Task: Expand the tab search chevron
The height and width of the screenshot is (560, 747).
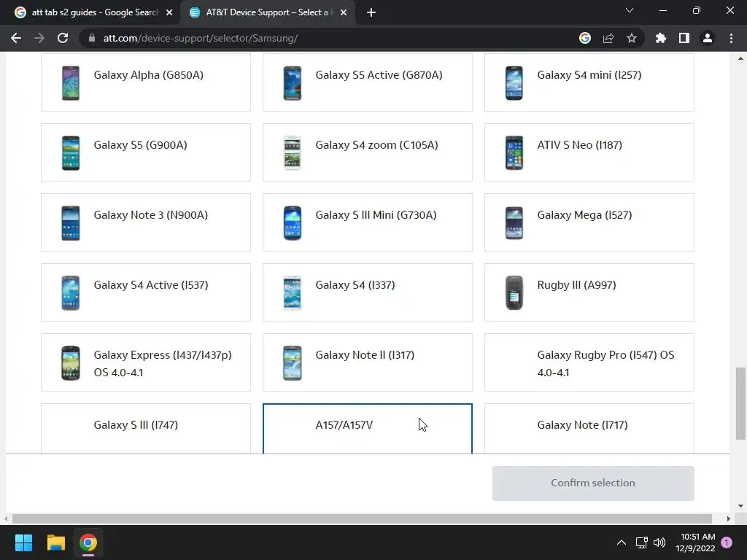Action: [630, 10]
